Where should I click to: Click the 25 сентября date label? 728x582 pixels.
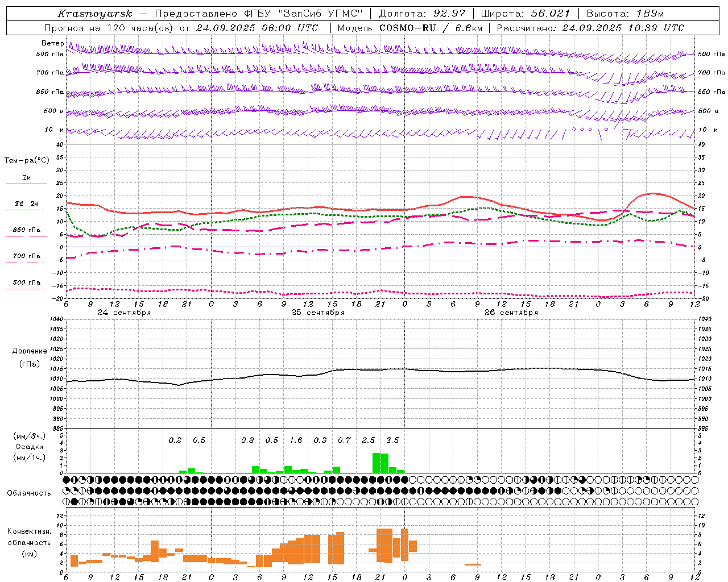click(x=318, y=313)
